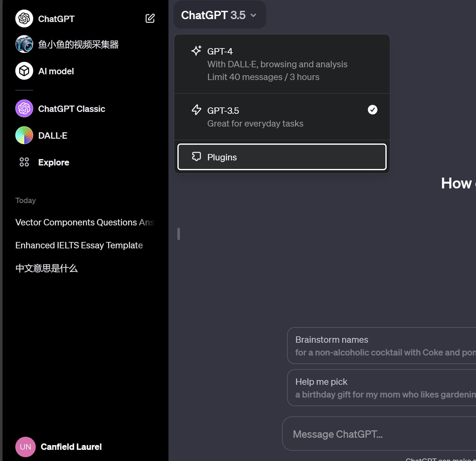476x461 pixels.
Task: Start a new chat with pencil icon
Action: [150, 18]
